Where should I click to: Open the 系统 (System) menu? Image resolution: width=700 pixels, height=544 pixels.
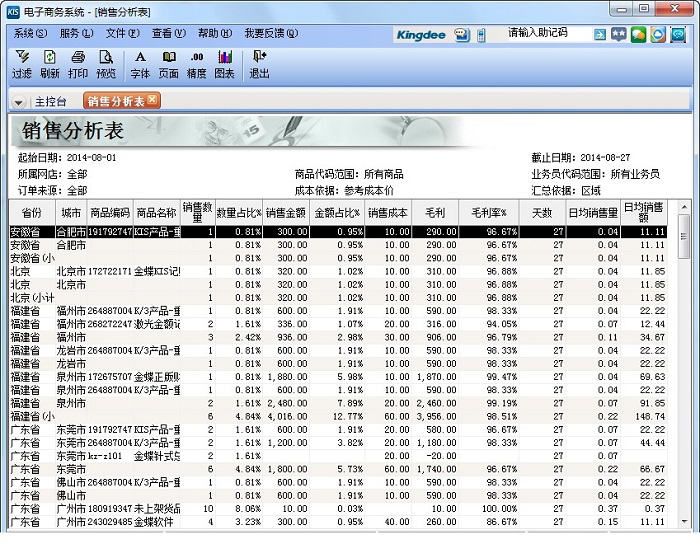29,33
